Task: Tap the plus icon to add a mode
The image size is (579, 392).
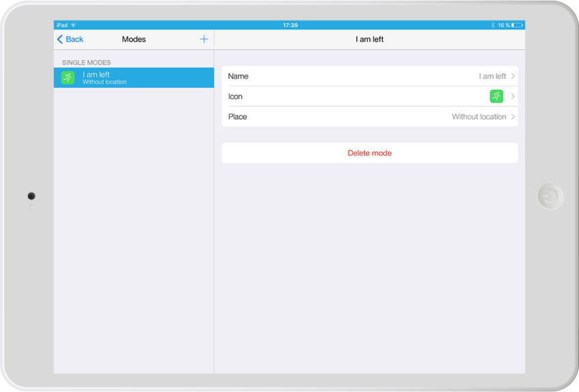Action: [x=204, y=39]
